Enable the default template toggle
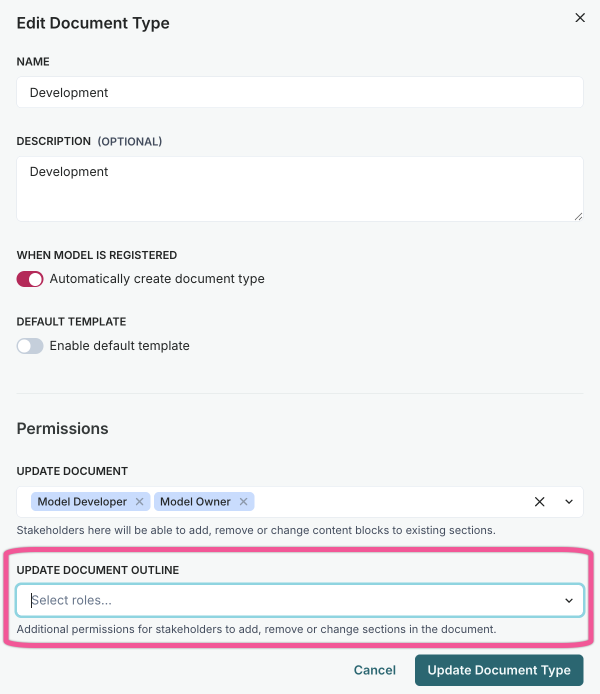The image size is (600, 694). pos(30,346)
